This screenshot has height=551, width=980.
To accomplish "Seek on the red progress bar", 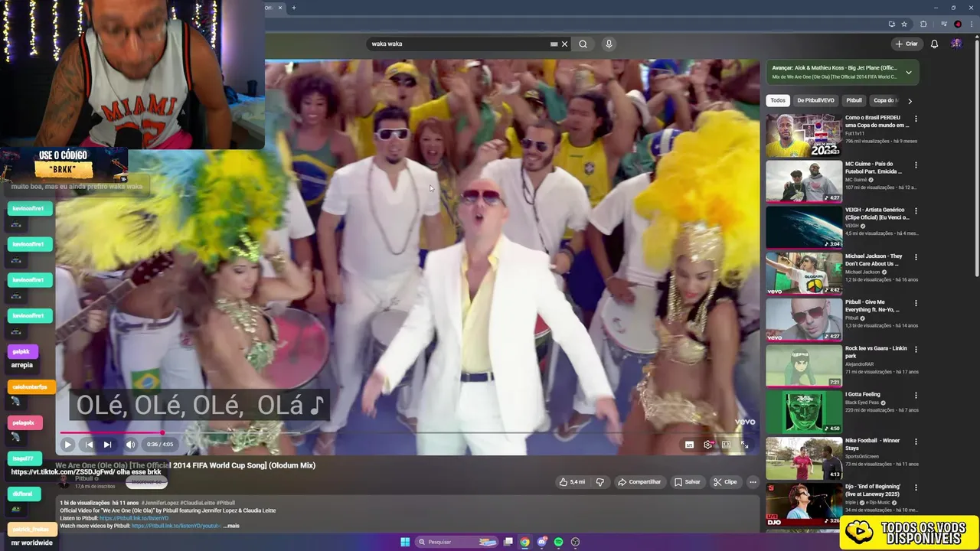I will [408, 432].
